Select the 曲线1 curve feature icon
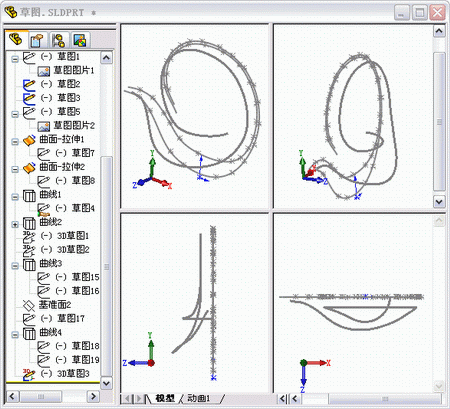450x409 pixels. [x=29, y=195]
